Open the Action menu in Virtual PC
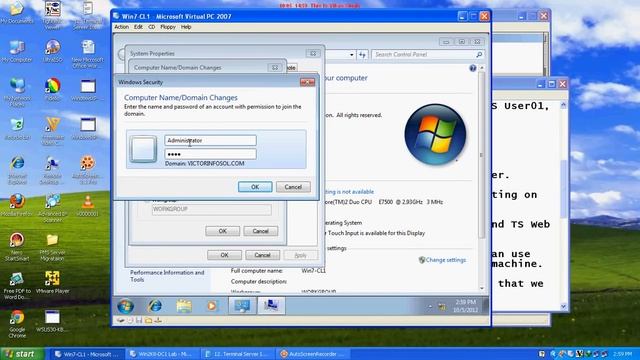Viewport: 640px width, 360px height. pos(121,27)
